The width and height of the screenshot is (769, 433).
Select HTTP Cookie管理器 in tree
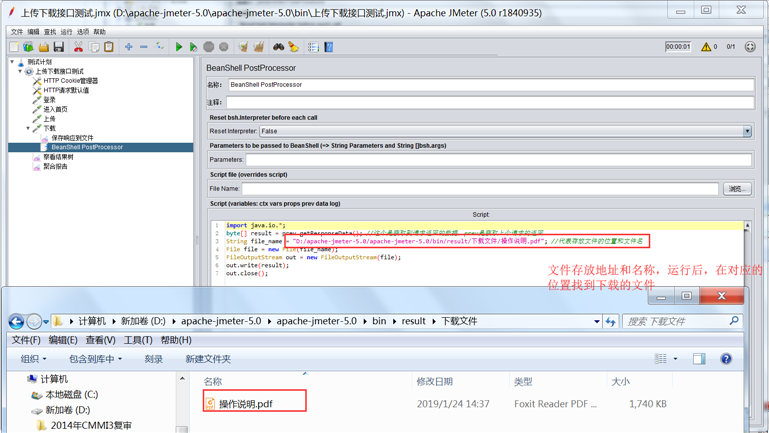coord(71,81)
